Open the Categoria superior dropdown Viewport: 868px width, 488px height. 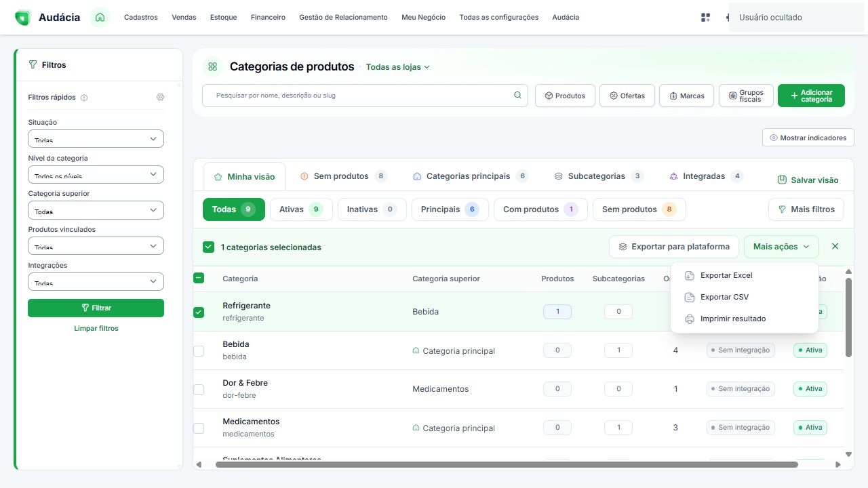(96, 210)
